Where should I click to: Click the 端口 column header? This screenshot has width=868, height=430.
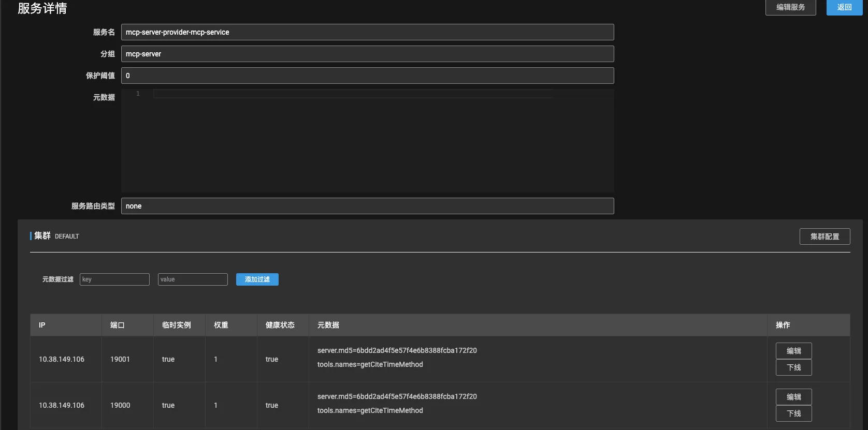[118, 325]
